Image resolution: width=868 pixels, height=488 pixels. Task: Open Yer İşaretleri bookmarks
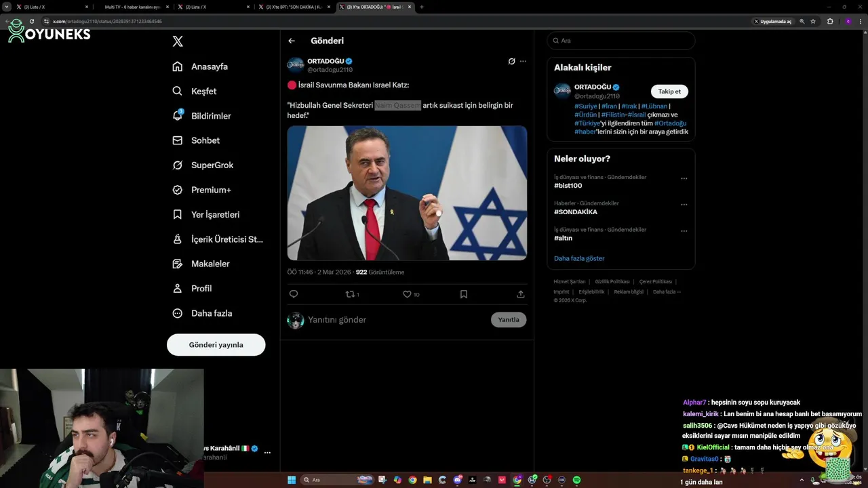[x=205, y=214]
